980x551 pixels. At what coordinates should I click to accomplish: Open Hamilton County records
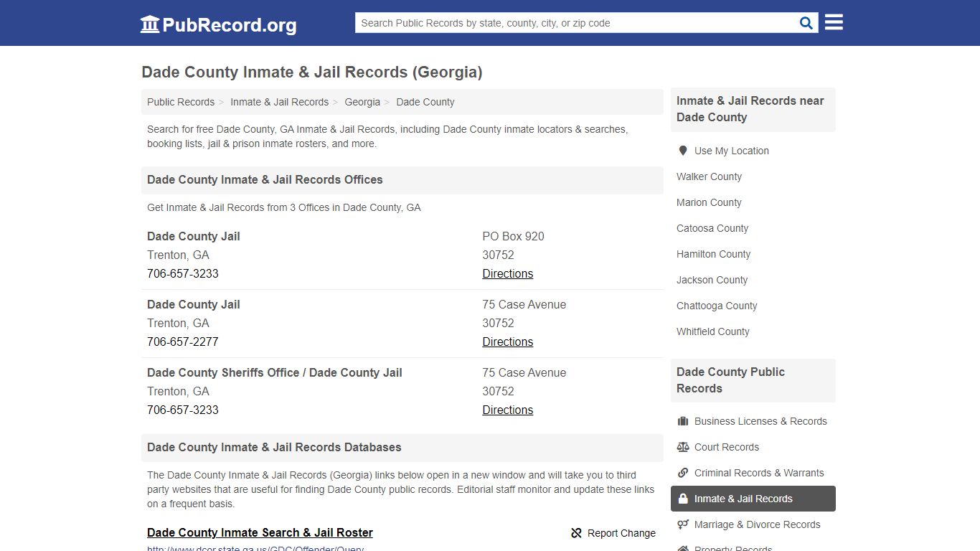[x=713, y=254]
